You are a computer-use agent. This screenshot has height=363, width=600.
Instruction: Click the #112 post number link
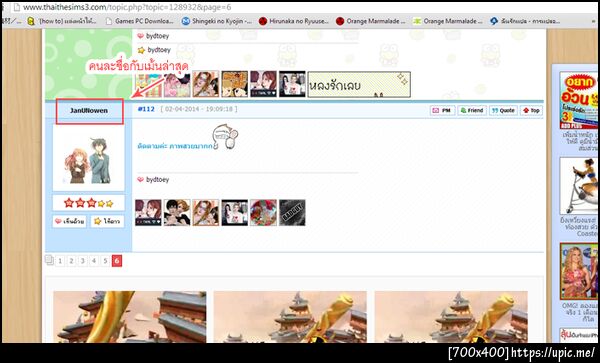(x=146, y=109)
